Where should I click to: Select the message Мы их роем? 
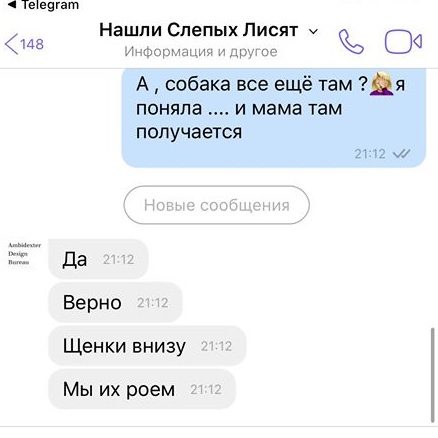[x=142, y=389]
